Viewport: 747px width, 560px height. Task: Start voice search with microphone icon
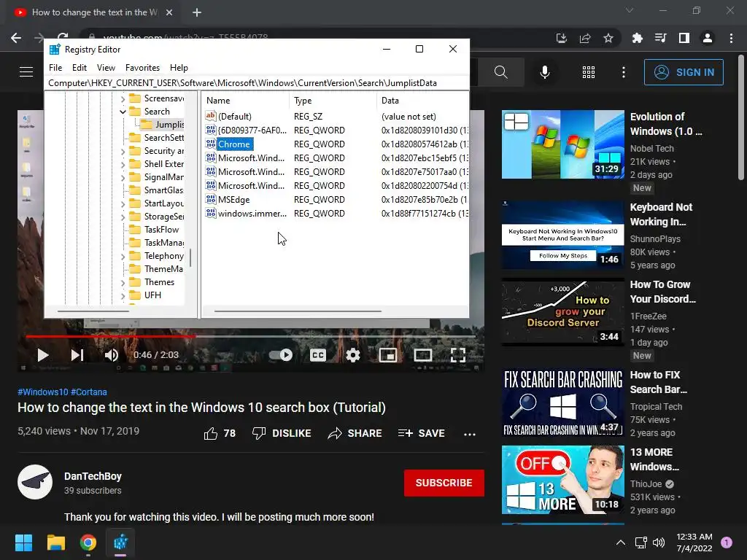(x=545, y=72)
